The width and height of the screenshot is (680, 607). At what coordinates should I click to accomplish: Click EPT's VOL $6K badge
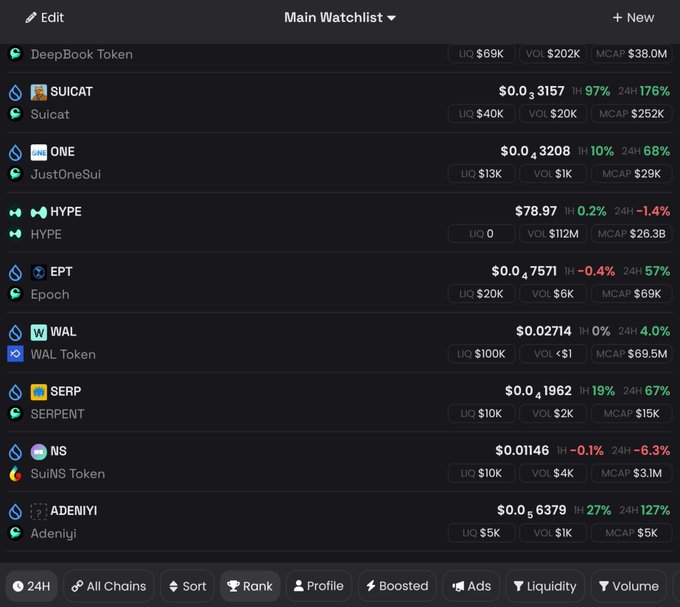click(553, 294)
